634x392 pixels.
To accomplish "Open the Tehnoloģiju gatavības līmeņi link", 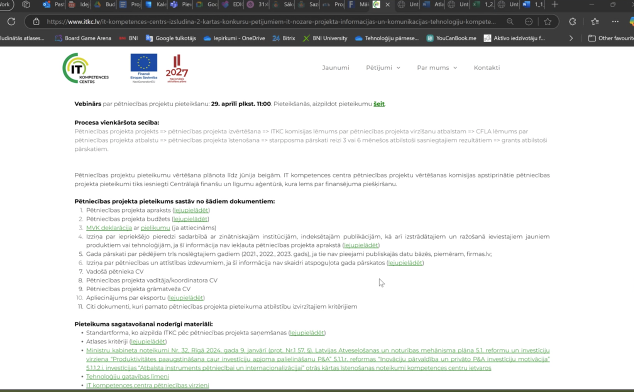I will pyautogui.click(x=127, y=377).
